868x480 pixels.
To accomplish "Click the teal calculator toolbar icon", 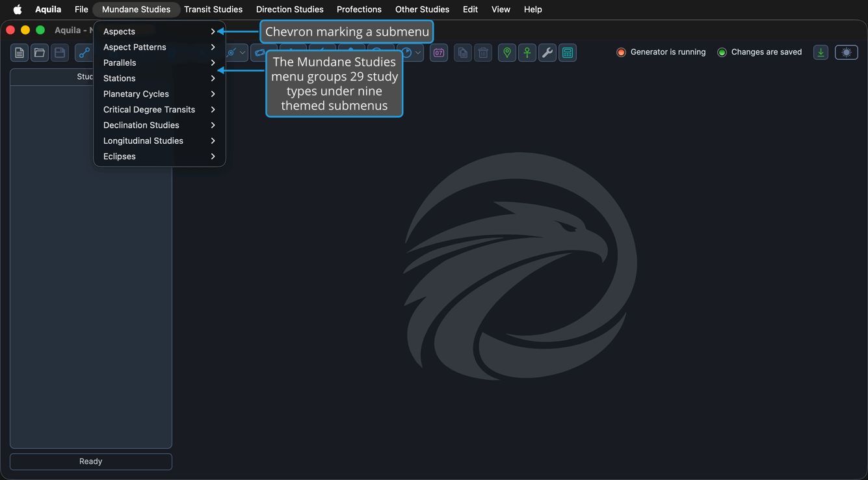I will pyautogui.click(x=568, y=53).
